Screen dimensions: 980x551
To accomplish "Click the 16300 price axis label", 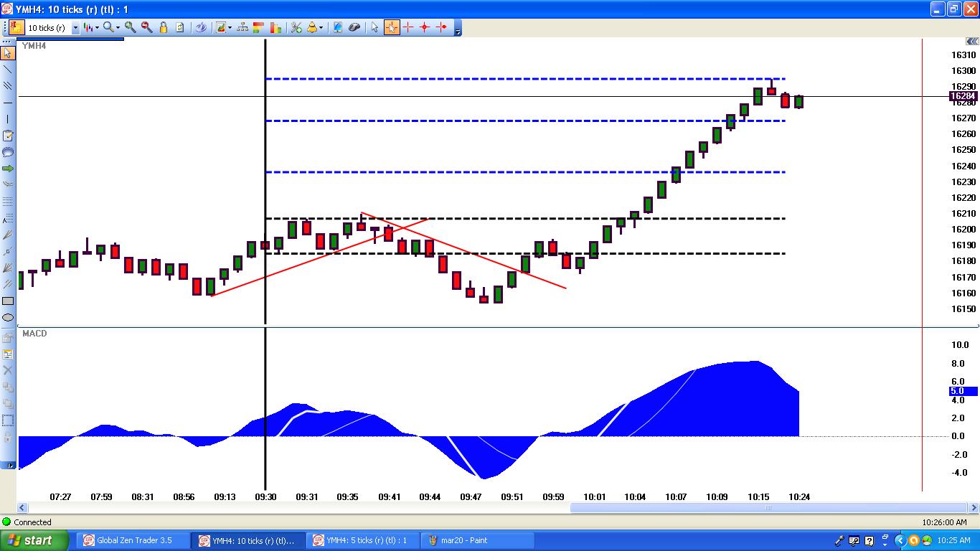I will [963, 70].
